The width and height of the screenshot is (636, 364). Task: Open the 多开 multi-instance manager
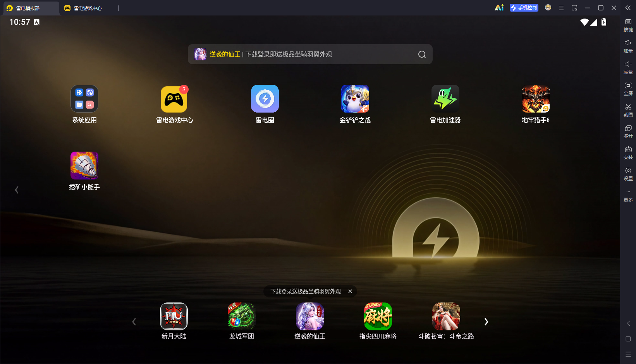(x=628, y=132)
